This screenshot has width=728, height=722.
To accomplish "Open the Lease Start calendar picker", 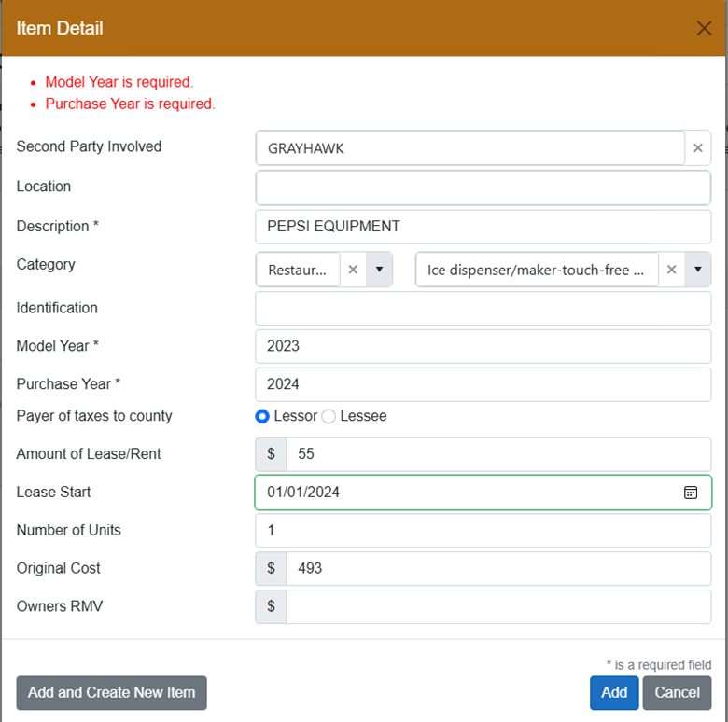I will tap(691, 493).
